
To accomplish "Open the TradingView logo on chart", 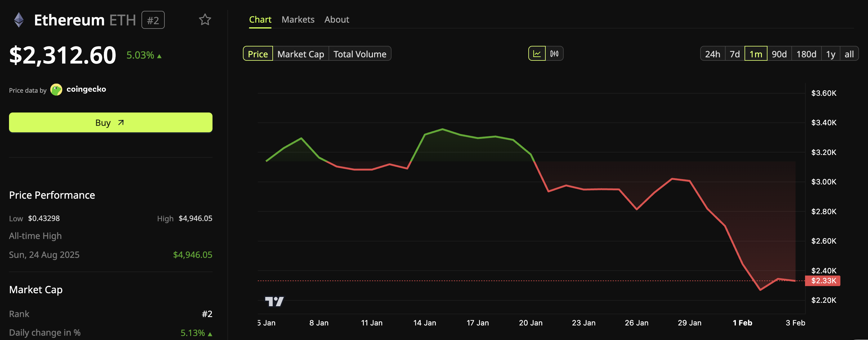I will [x=274, y=301].
